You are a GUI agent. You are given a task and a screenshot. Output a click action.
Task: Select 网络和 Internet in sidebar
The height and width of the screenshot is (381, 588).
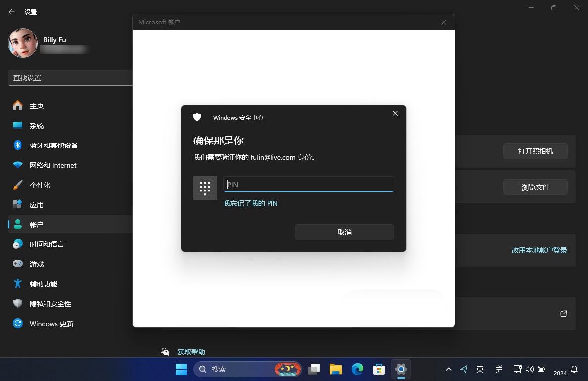tap(52, 165)
